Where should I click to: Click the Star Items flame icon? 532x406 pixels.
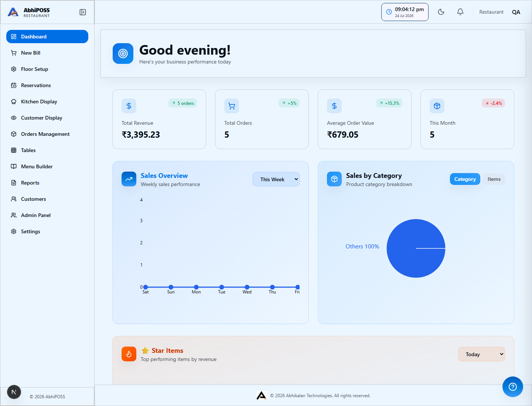tap(129, 354)
